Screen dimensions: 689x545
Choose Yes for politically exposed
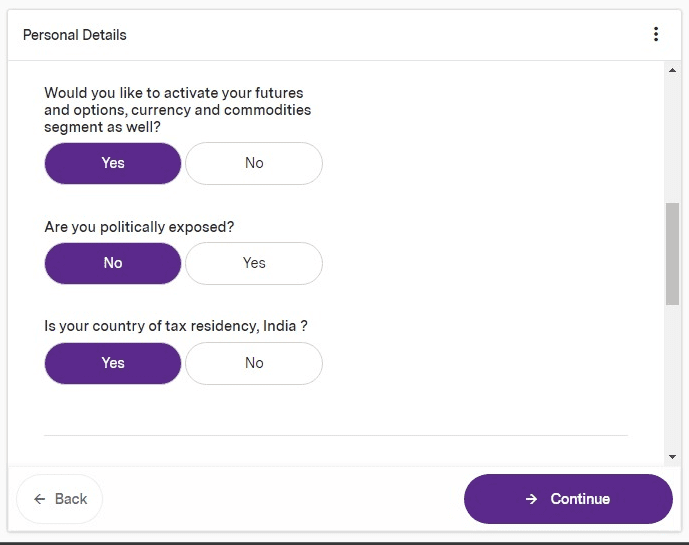[254, 263]
